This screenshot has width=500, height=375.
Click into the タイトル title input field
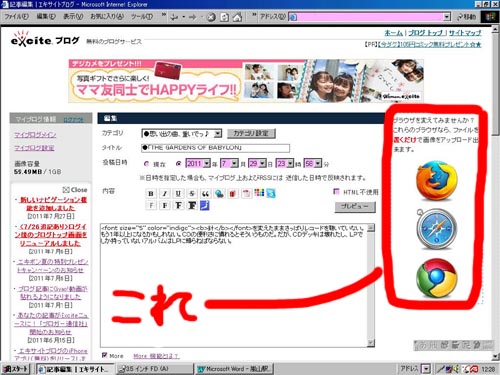coord(215,148)
